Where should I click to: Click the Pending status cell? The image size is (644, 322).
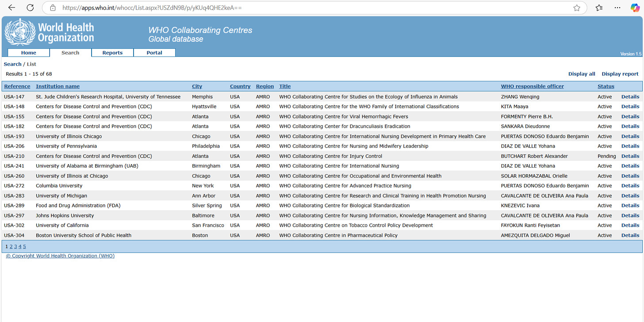pyautogui.click(x=607, y=156)
